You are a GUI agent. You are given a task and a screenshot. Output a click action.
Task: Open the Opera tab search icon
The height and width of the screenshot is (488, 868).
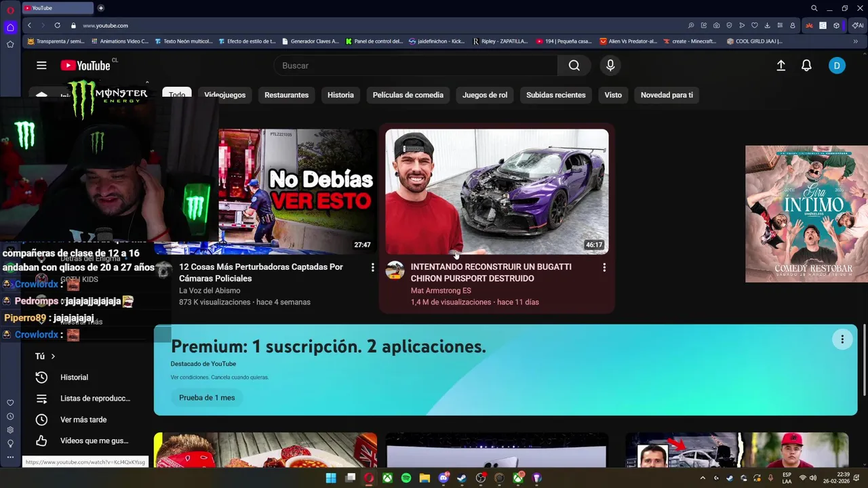[x=814, y=8]
